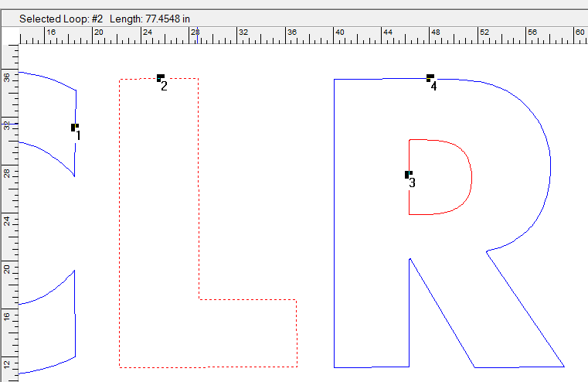Pick marker 3 on R's inner loop
This screenshot has width=588, height=382.
[409, 175]
